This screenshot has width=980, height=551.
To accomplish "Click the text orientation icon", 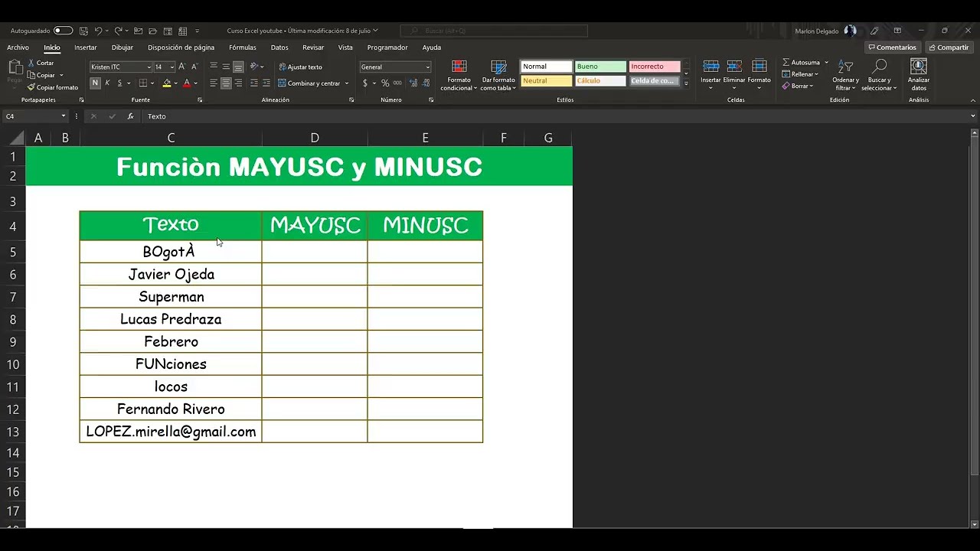I will point(255,67).
